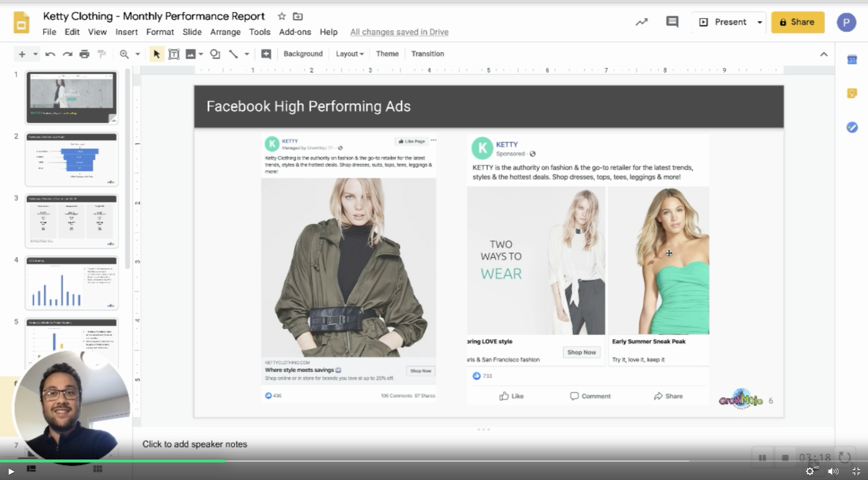Select the shape tool

215,54
